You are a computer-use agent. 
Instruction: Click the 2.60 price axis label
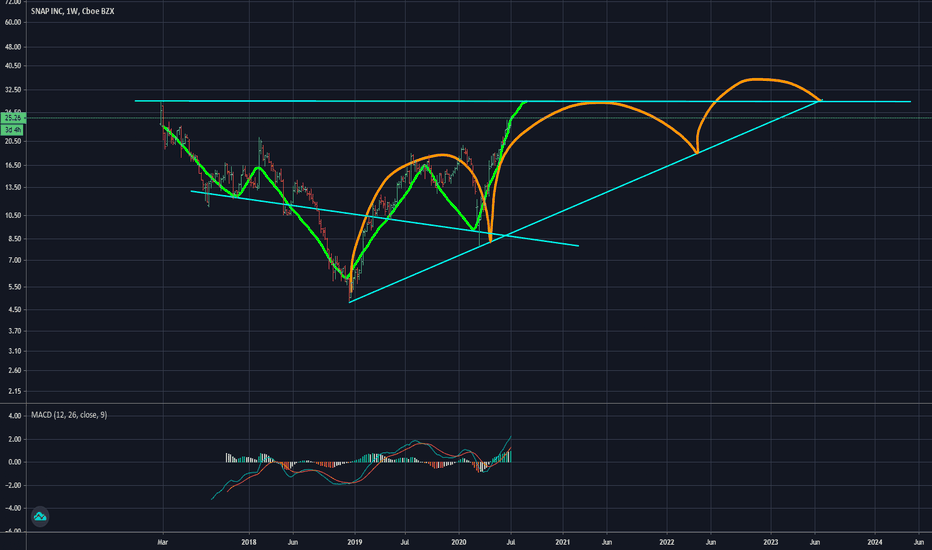pos(14,370)
